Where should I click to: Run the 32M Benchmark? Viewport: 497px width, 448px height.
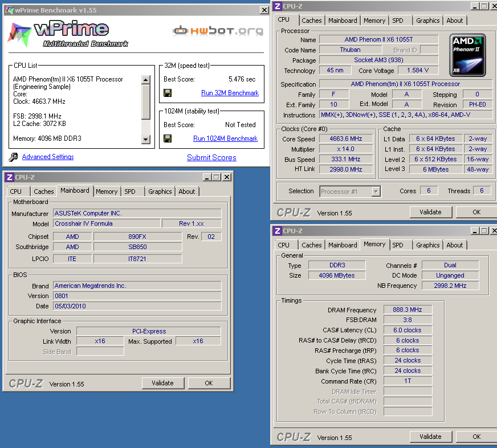230,93
